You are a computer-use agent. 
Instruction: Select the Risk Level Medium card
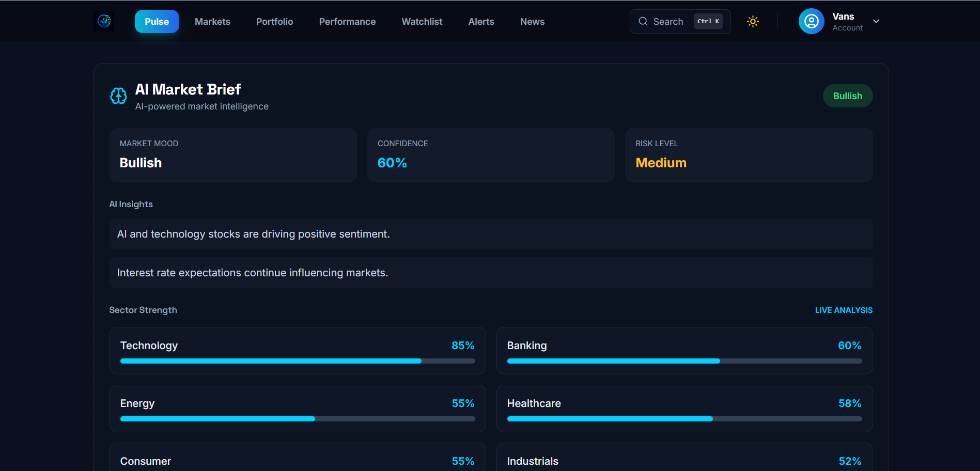749,155
